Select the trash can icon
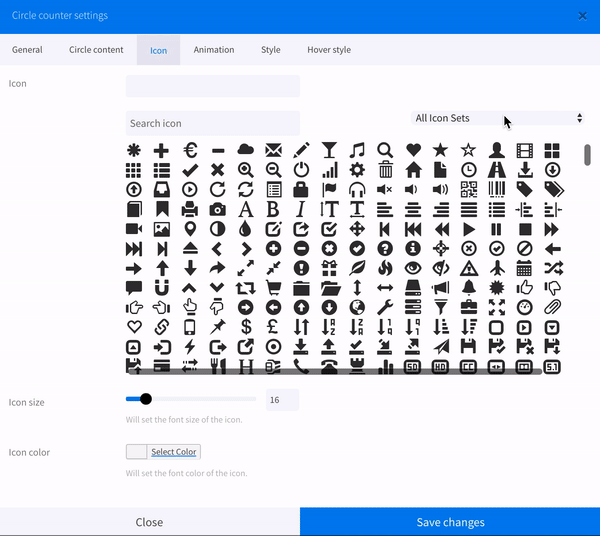This screenshot has height=536, width=600. (385, 170)
